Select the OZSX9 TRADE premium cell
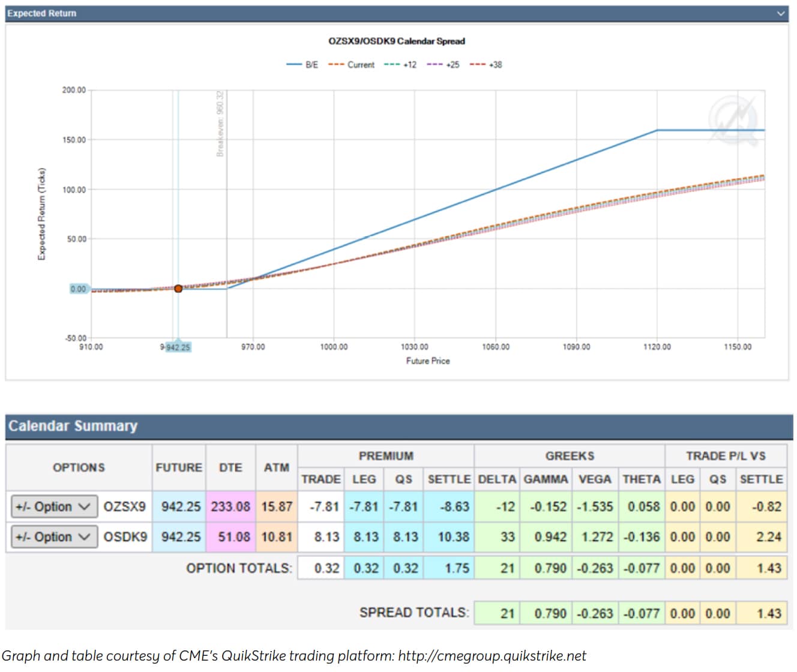Screen dimensions: 797x672 [321, 507]
